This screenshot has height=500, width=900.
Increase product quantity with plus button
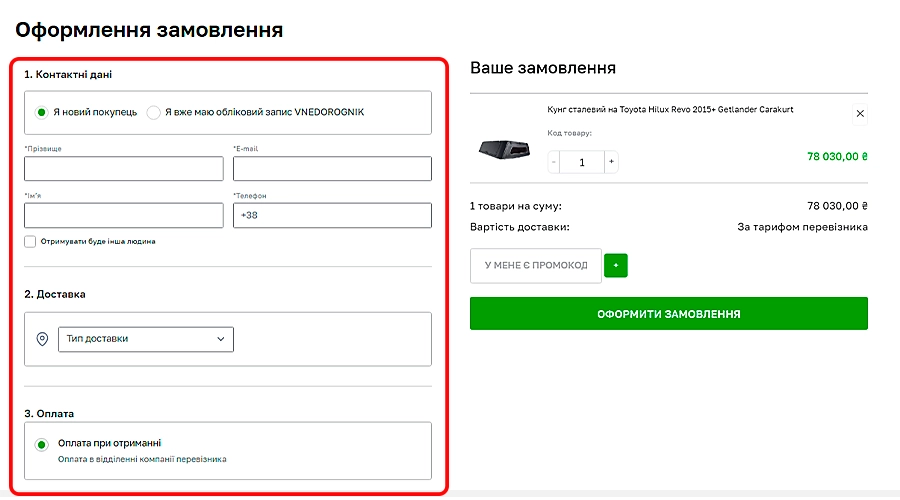click(611, 161)
